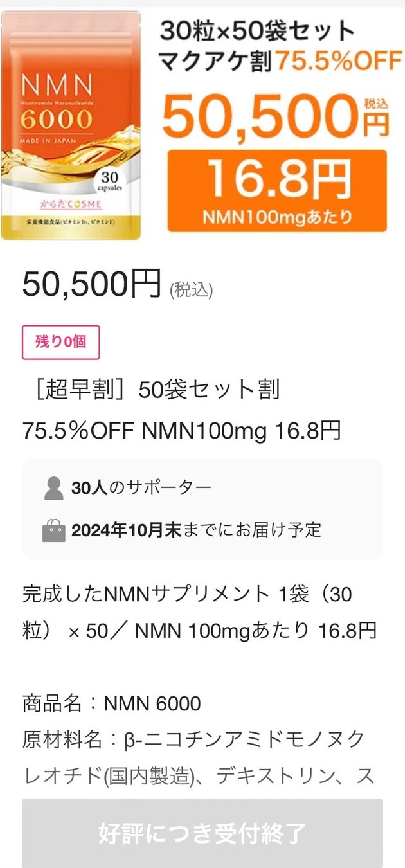Click the 原材料名 ingredients text
This screenshot has width=405, height=868.
[193, 740]
